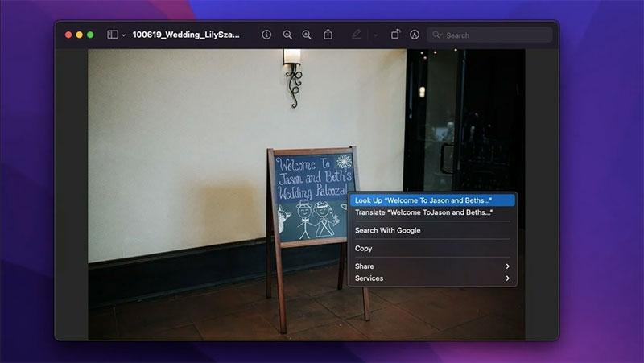Enter full screen with the green button
644x363 pixels.
[90, 35]
